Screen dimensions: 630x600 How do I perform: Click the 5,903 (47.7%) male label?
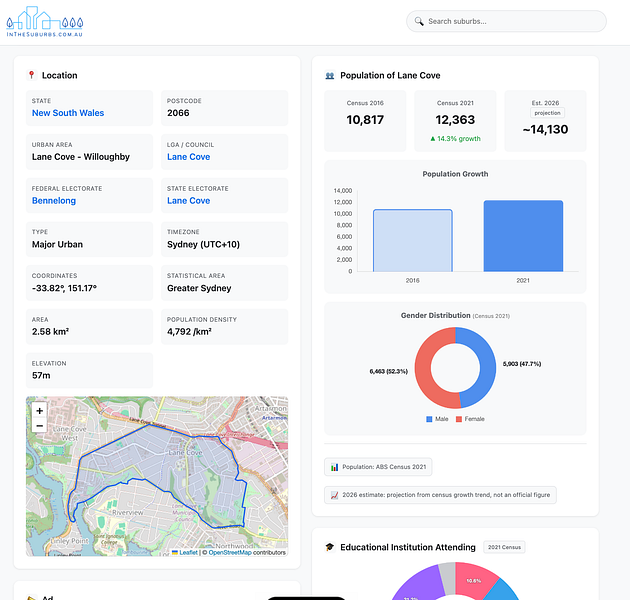point(522,364)
